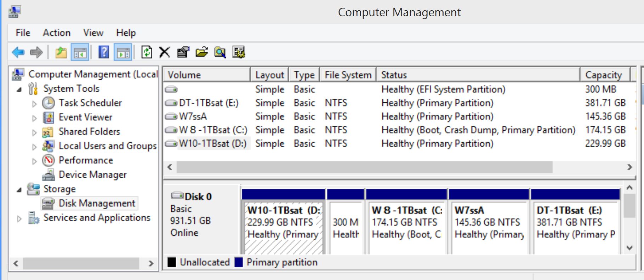
Task: Click the Forward arrow toolbar icon
Action: [36, 53]
